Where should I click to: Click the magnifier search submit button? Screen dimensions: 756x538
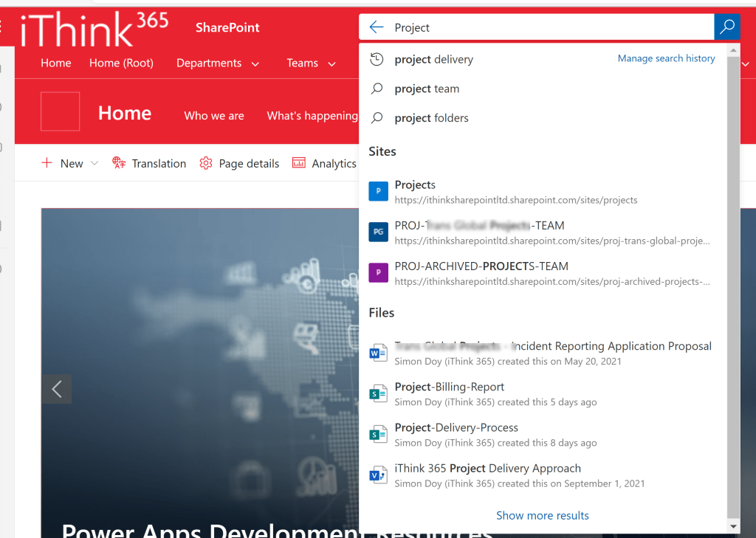tap(727, 27)
